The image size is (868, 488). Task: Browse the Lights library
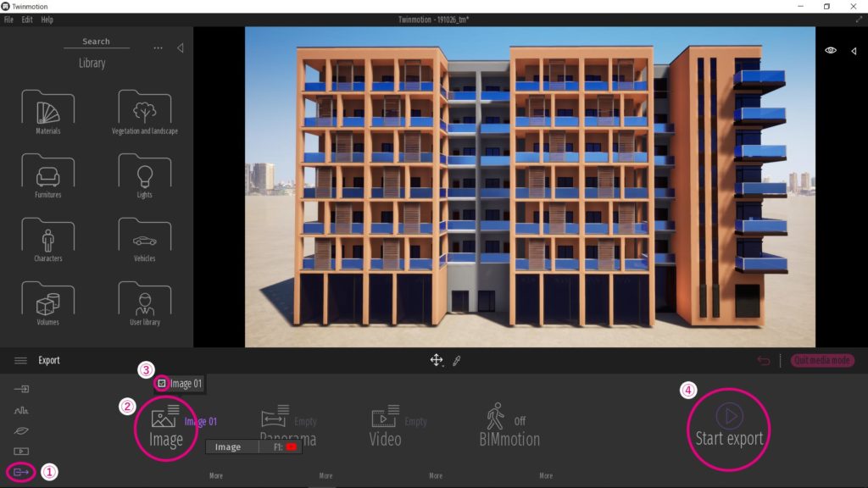point(142,175)
